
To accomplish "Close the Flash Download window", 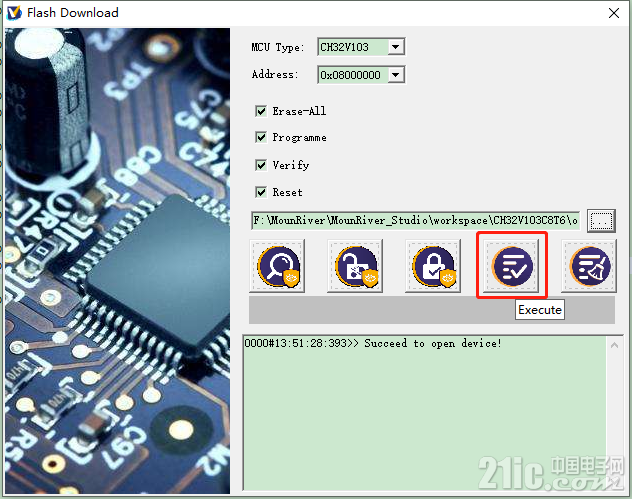I will (x=614, y=13).
